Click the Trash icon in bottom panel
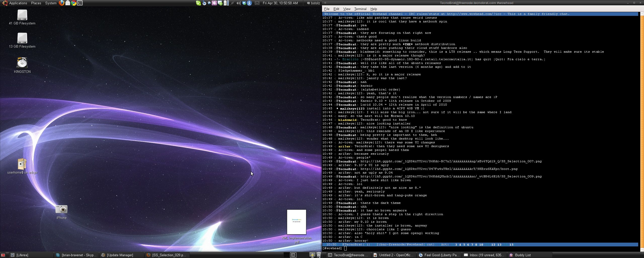 (318, 255)
